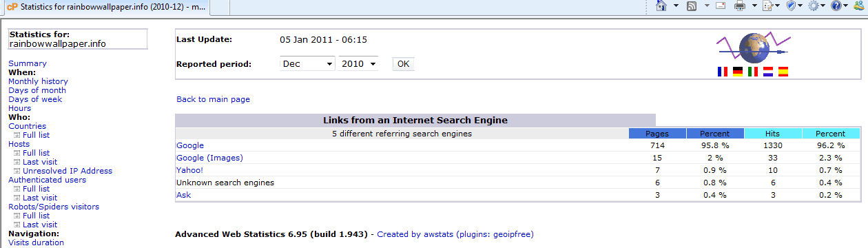Open the Dec month dropdown

pos(307,63)
